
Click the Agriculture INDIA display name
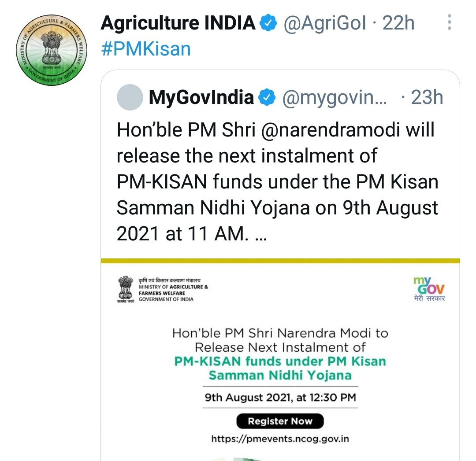(x=178, y=23)
